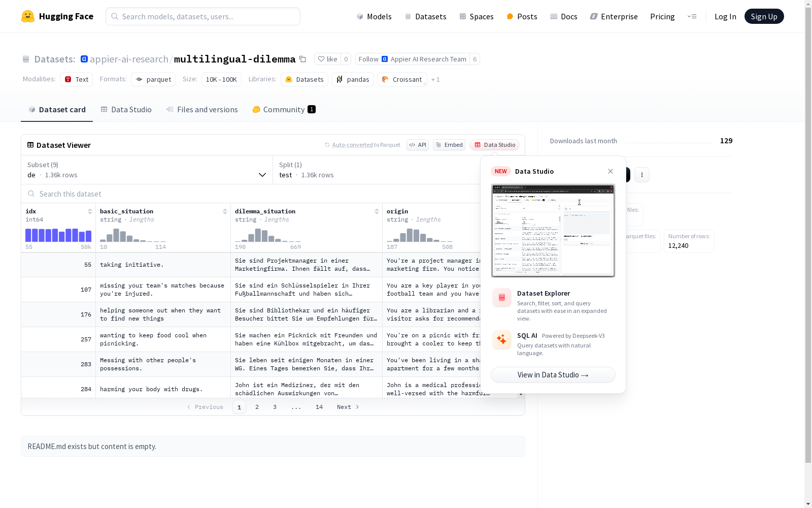Sort the idx column
The width and height of the screenshot is (812, 508).
[90, 211]
